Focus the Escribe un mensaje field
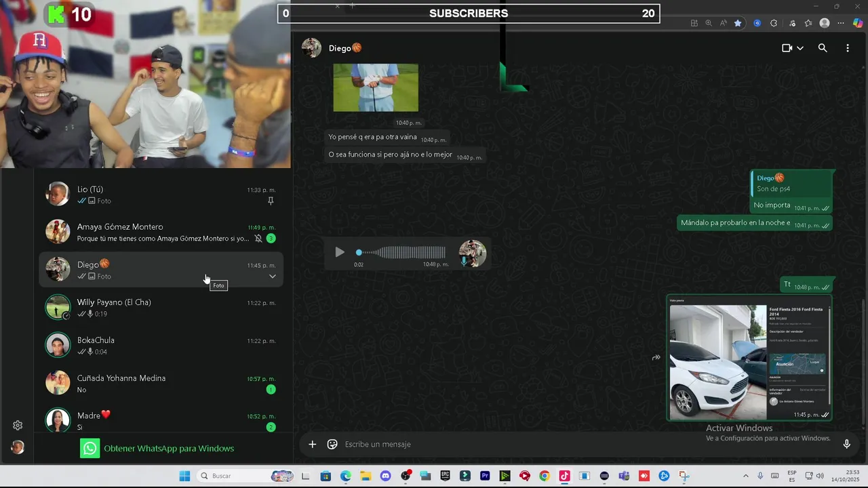This screenshot has width=868, height=488. [589, 445]
